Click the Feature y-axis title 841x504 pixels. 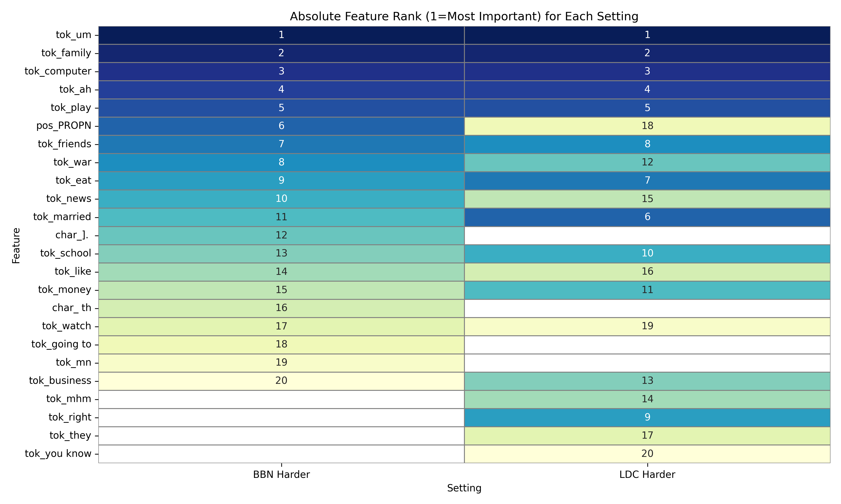pyautogui.click(x=16, y=245)
